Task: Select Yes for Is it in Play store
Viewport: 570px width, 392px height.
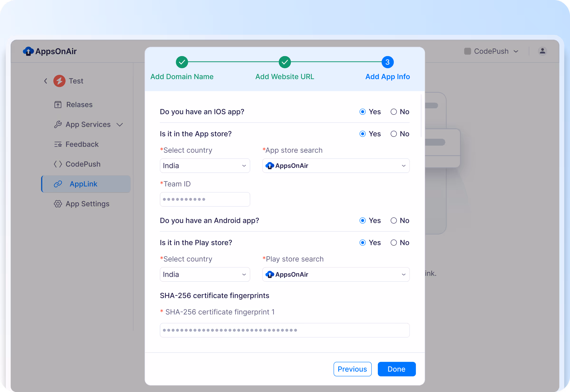Action: 362,243
